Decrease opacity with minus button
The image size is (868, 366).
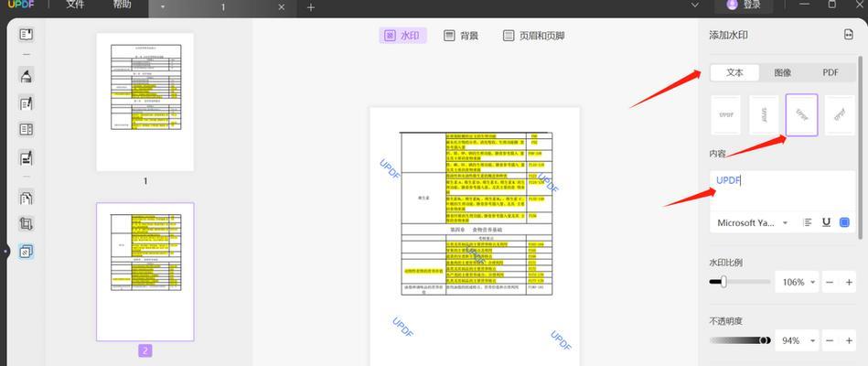coord(830,340)
